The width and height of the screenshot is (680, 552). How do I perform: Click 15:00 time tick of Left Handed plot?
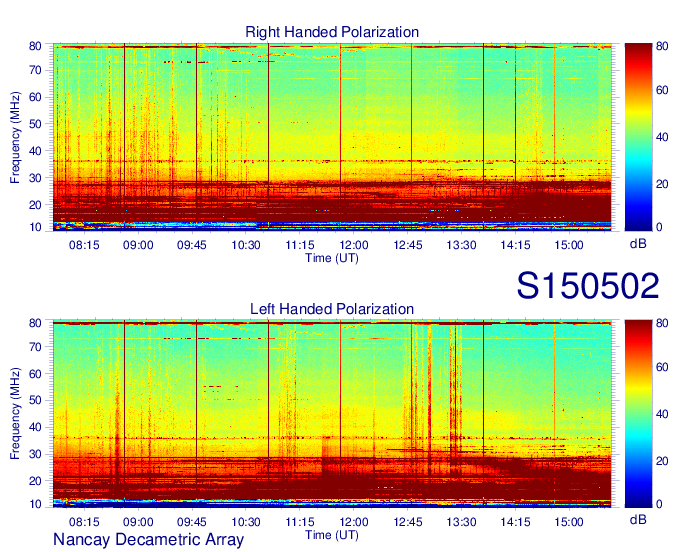569,522
